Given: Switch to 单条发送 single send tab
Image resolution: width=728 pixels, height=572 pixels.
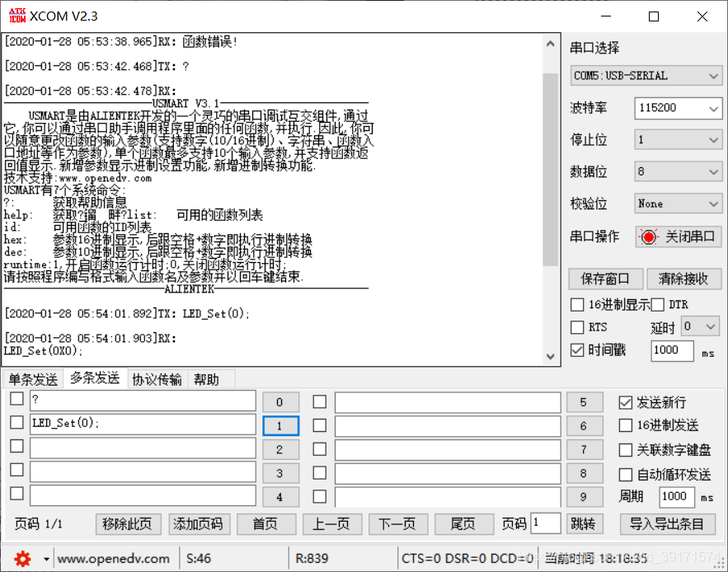Looking at the screenshot, I should [x=33, y=380].
